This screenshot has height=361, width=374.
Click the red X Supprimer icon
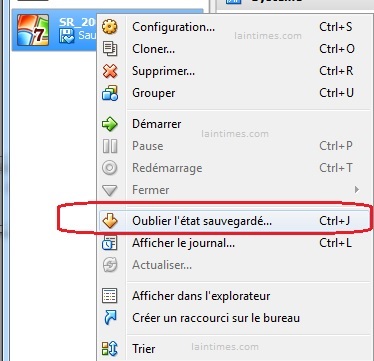click(x=110, y=71)
